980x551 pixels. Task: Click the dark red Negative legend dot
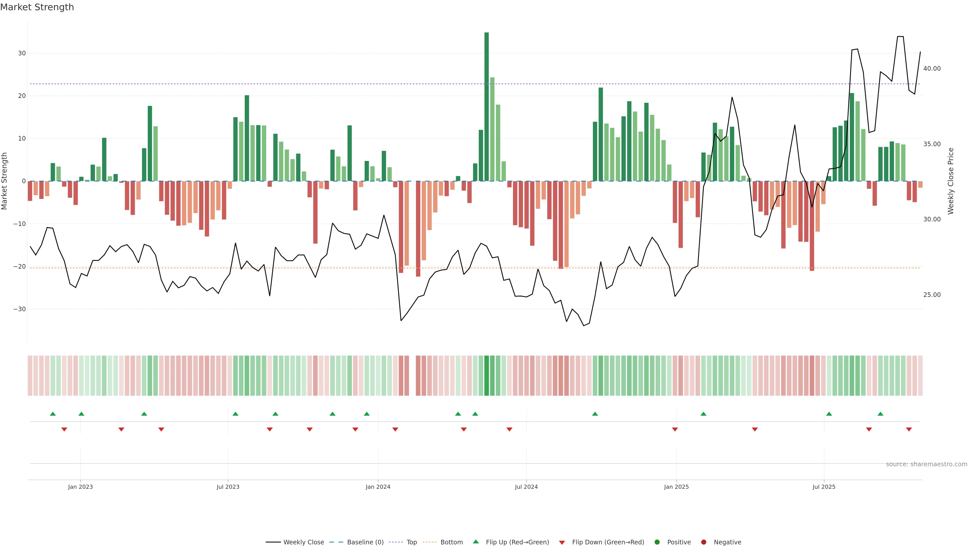[x=703, y=542]
